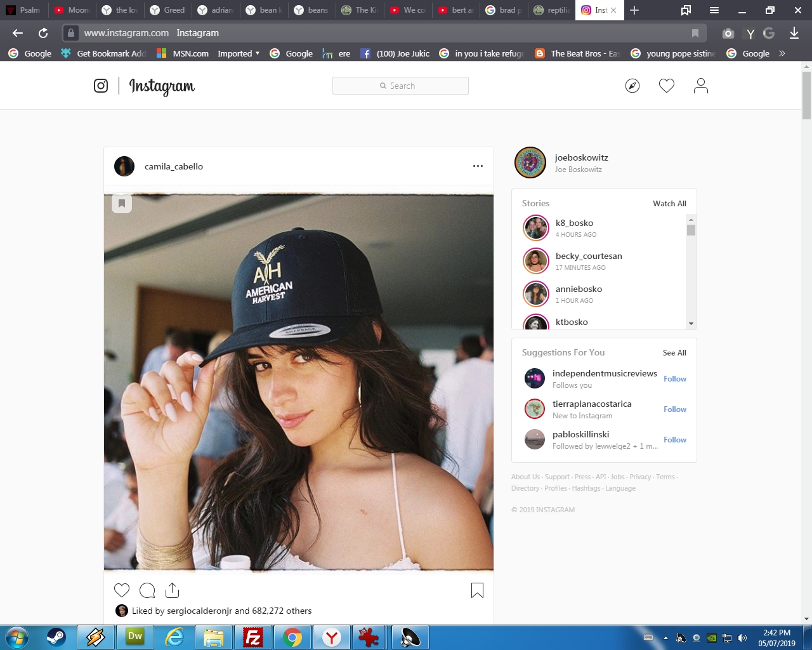Click the Instagram search field
Viewport: 812px width, 650px height.
pyautogui.click(x=400, y=86)
